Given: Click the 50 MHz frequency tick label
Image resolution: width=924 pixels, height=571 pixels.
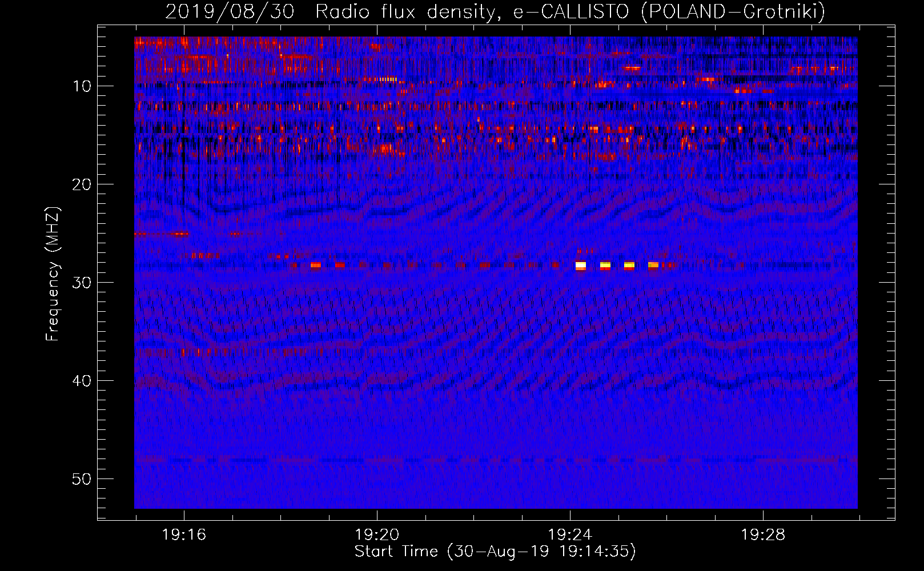Looking at the screenshot, I should 82,479.
